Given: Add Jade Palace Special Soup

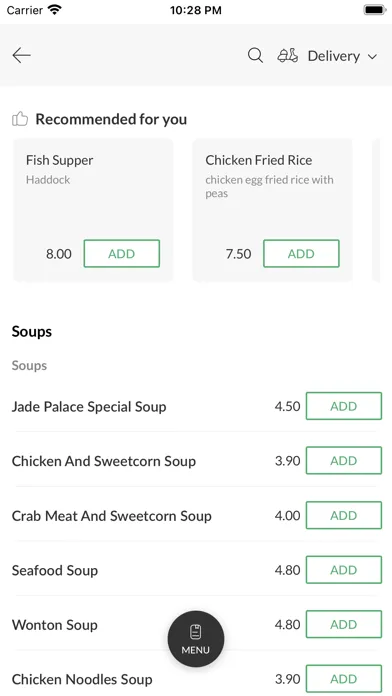Looking at the screenshot, I should 344,406.
